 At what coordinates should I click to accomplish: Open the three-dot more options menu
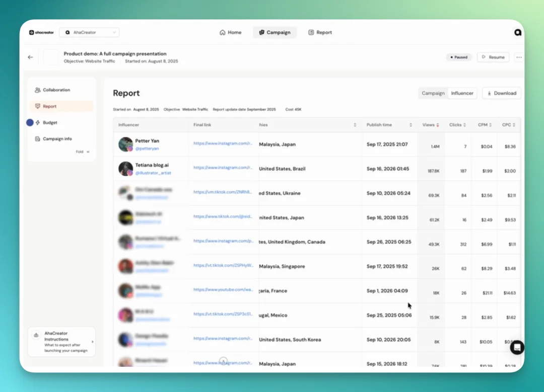[x=519, y=57]
